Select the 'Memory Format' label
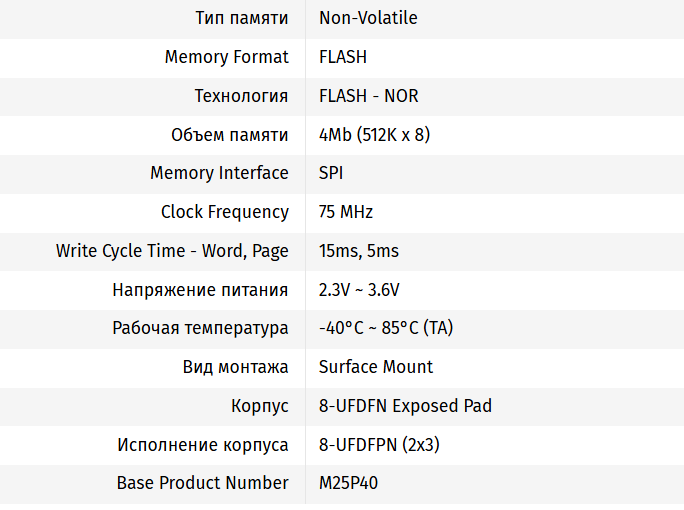The width and height of the screenshot is (684, 510). coord(226,57)
